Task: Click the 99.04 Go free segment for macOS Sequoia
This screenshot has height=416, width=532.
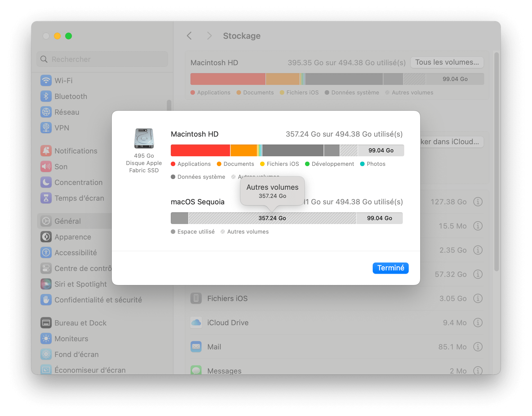Action: click(379, 218)
